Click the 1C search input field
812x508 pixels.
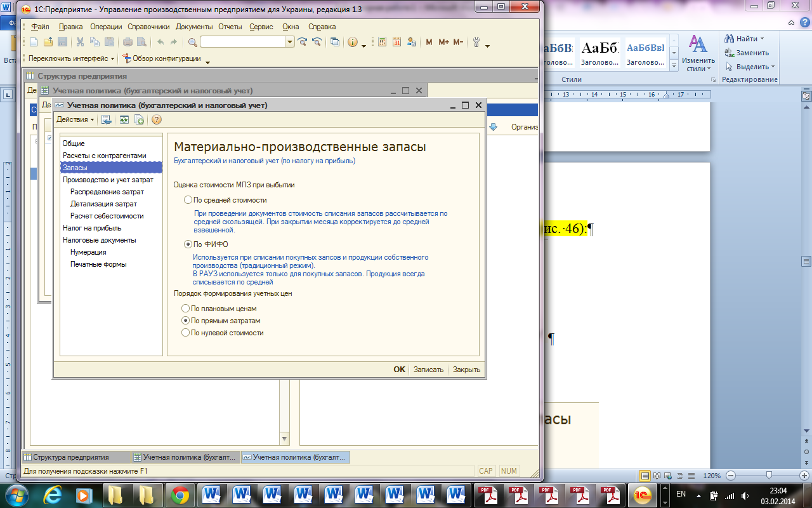coord(243,42)
